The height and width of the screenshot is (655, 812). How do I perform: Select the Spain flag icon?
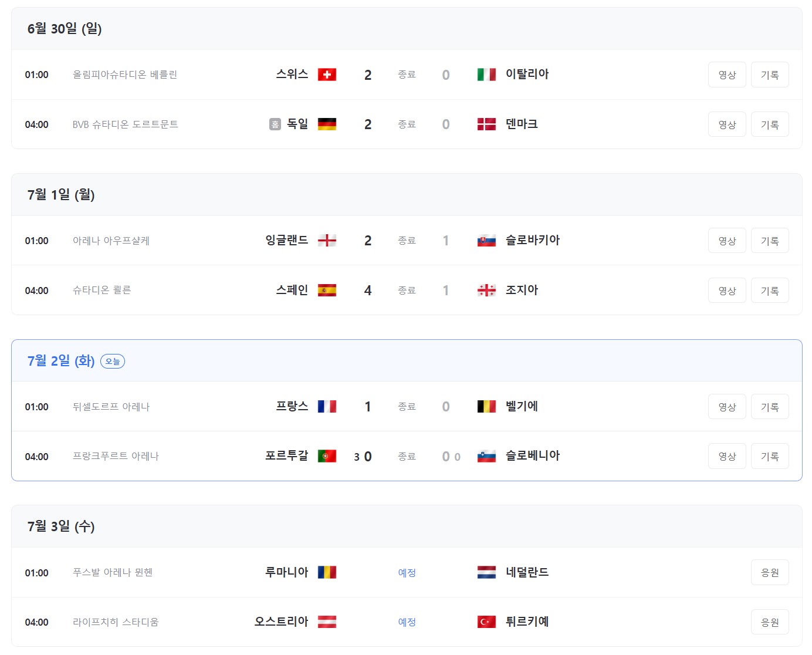point(327,290)
